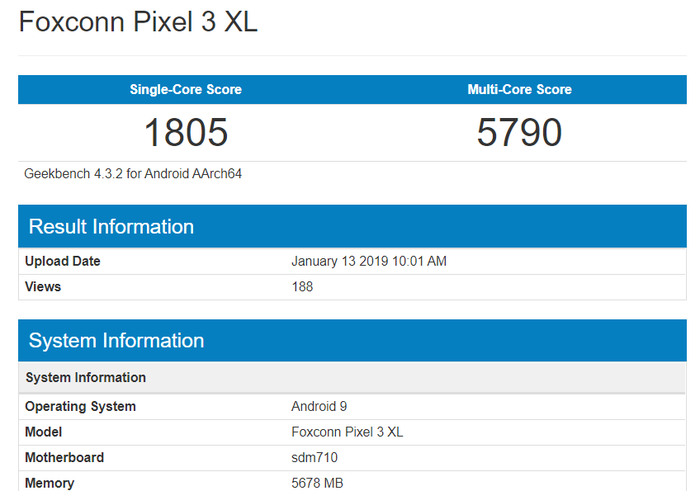Click the Memory row label

(x=50, y=483)
